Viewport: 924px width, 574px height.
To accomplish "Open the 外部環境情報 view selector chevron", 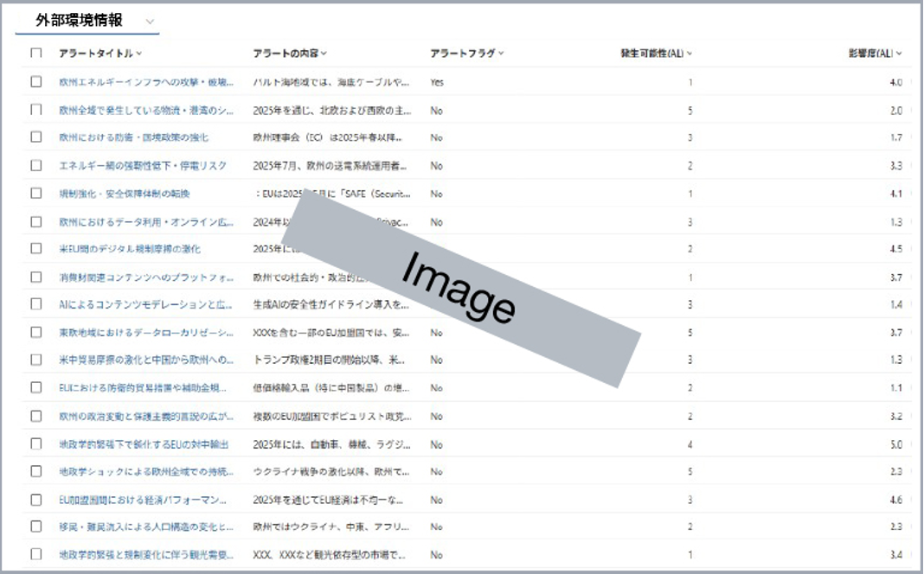I will pos(150,21).
